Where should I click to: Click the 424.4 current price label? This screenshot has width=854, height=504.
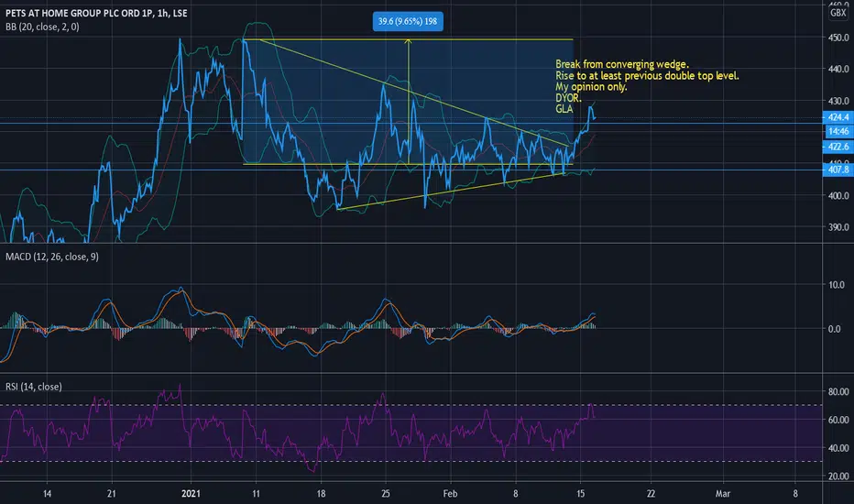[838, 117]
